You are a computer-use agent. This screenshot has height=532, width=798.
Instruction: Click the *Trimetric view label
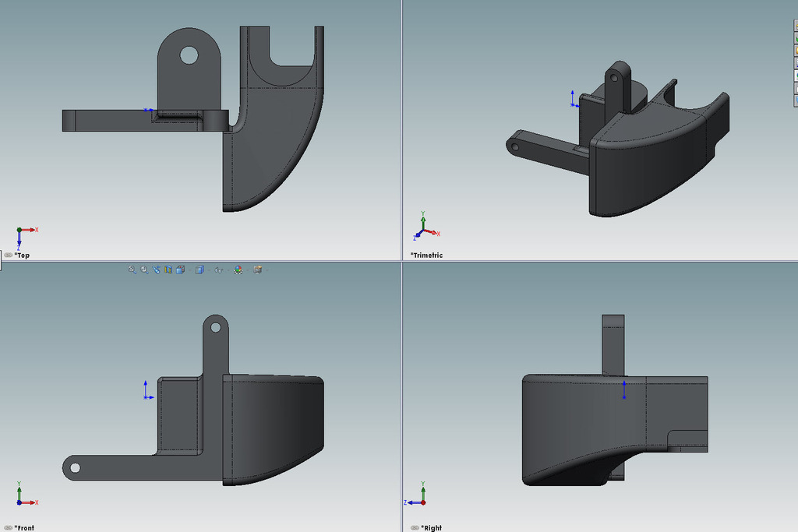(428, 255)
